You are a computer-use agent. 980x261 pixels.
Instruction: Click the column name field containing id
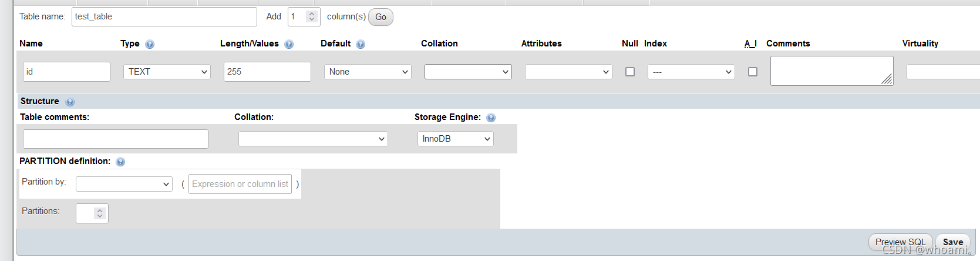pyautogui.click(x=66, y=72)
